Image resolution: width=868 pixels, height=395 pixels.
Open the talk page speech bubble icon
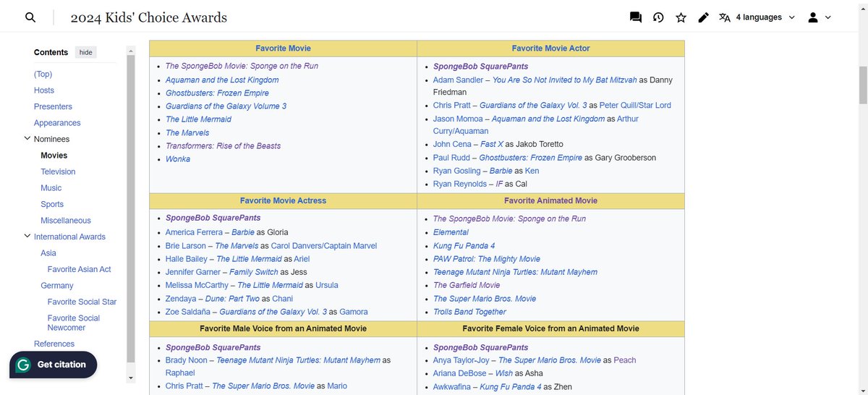[x=636, y=17]
